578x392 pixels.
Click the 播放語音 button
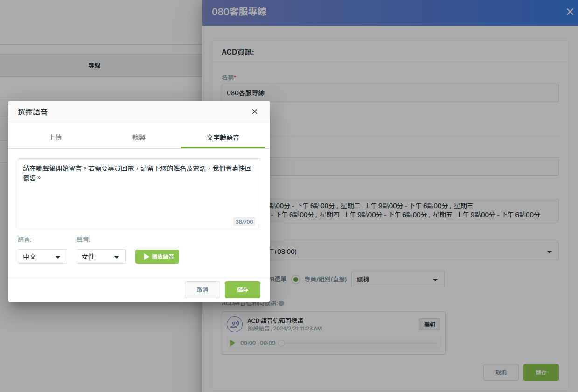click(157, 257)
